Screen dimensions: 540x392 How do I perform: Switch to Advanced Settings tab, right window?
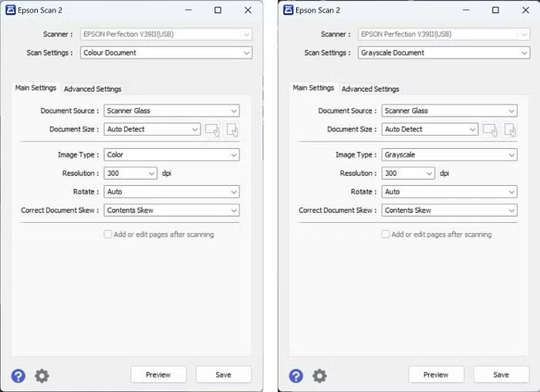(x=370, y=89)
